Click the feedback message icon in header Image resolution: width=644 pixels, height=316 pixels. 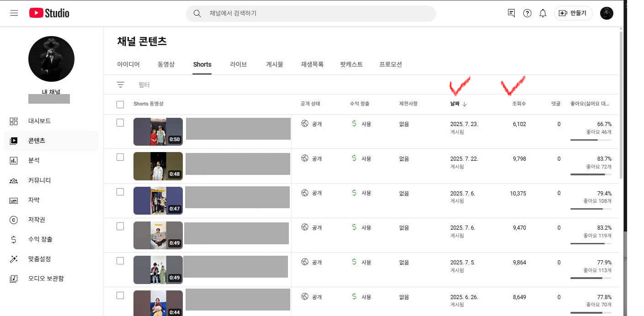coord(511,13)
